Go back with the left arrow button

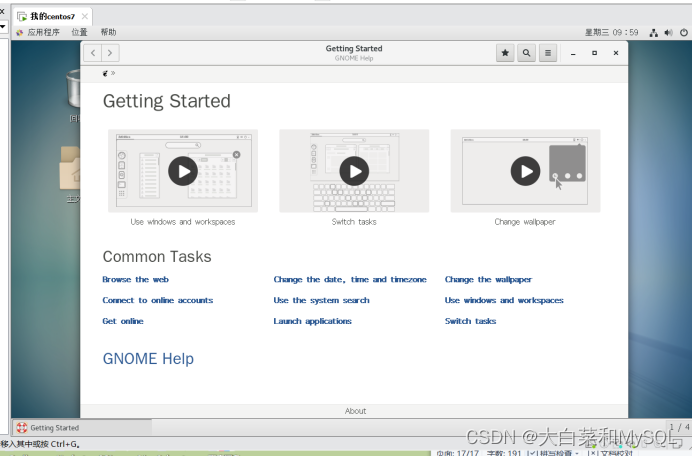click(x=93, y=53)
